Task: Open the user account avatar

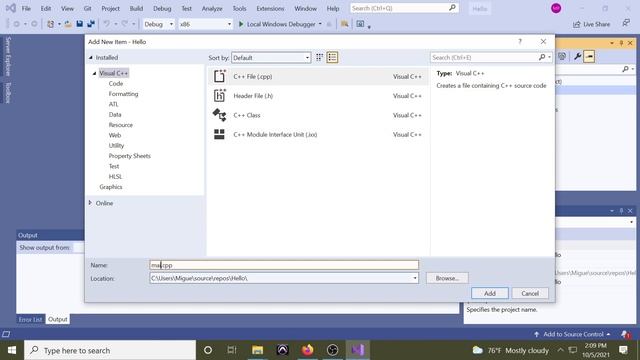Action: (556, 8)
